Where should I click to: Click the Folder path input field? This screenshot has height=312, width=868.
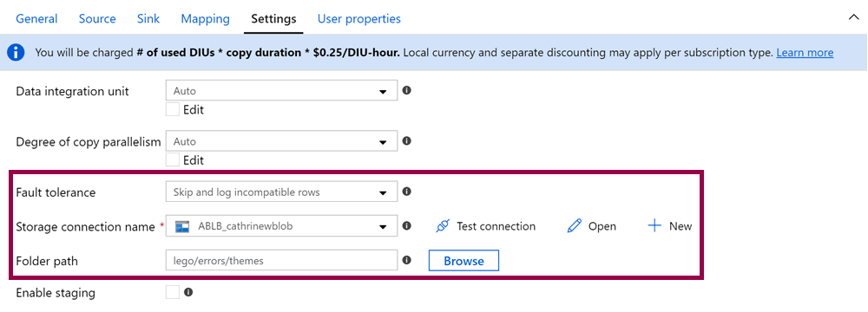(x=281, y=261)
